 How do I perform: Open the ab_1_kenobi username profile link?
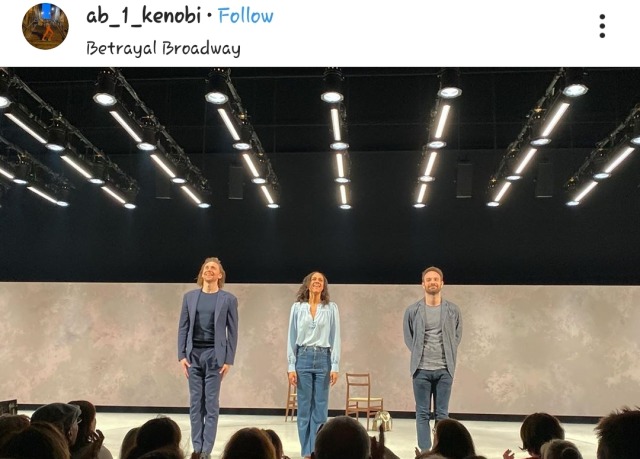pos(144,16)
